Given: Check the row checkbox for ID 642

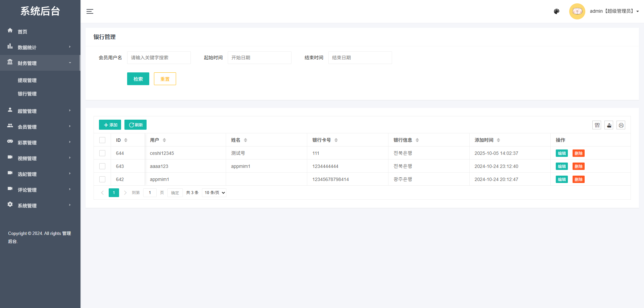Looking at the screenshot, I should [102, 179].
